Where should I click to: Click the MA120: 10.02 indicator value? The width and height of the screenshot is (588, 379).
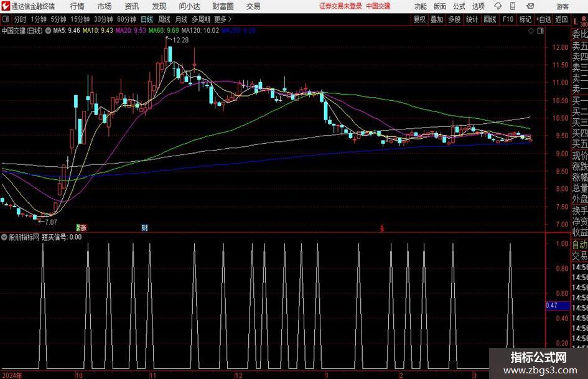200,30
